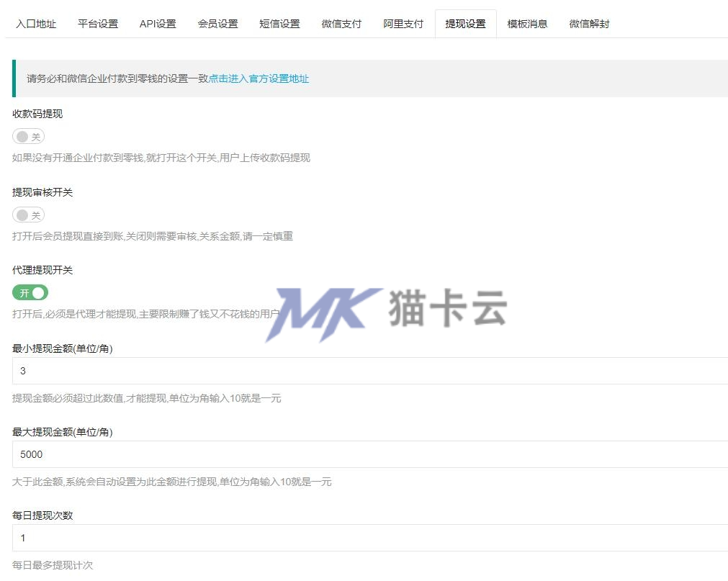Screen dimensions: 728x581
Task: Select hint text starting 打开后会员提现直接到账
Action: tap(152, 236)
